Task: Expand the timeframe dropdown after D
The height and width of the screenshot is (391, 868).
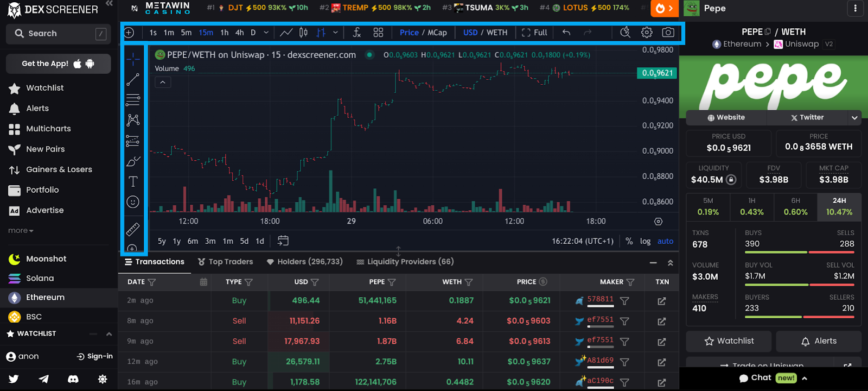Action: 266,33
